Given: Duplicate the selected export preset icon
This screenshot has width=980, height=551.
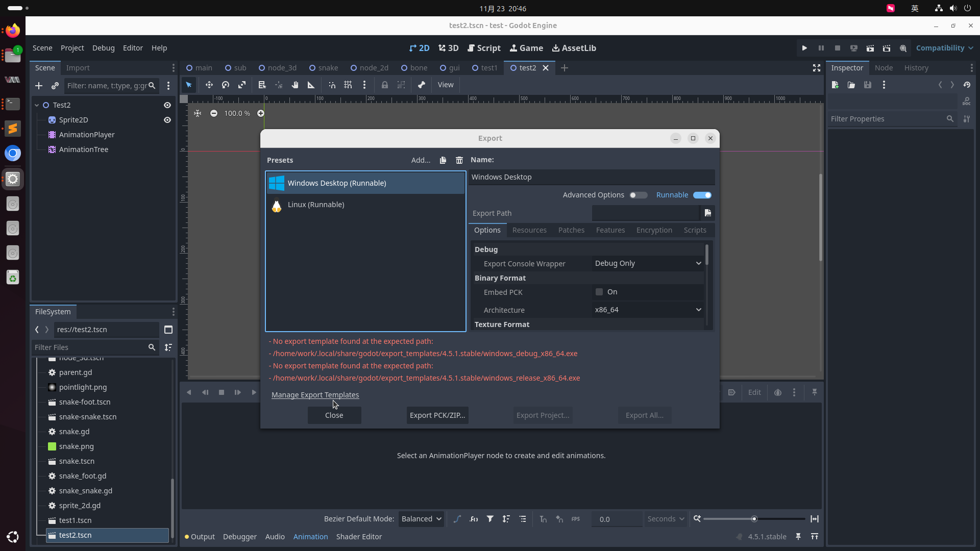Looking at the screenshot, I should click(443, 160).
